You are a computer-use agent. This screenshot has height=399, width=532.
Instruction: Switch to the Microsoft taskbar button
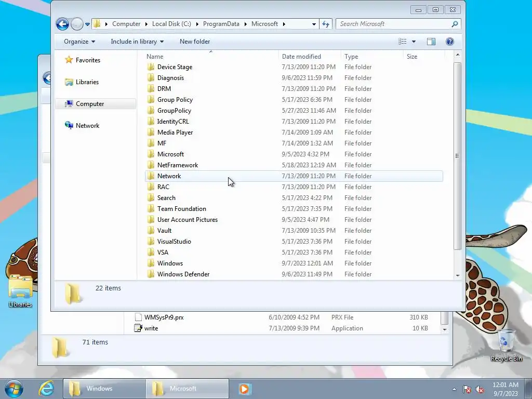click(x=187, y=389)
